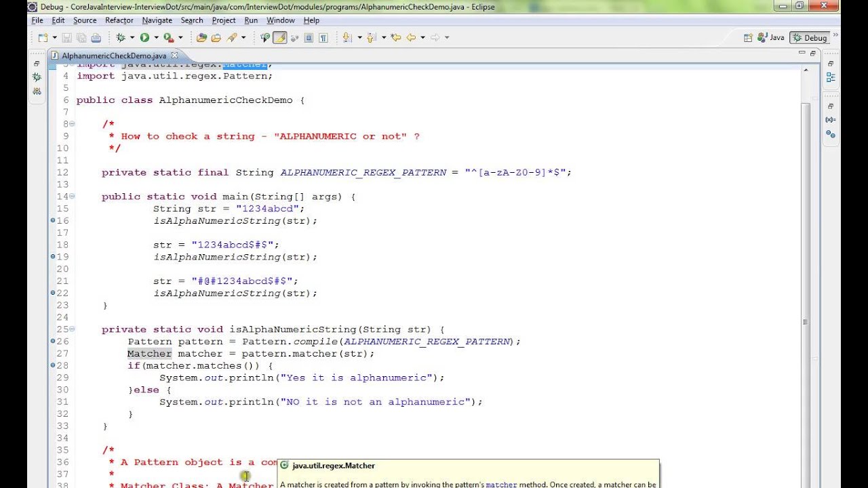The image size is (868, 488).
Task: Show the Outline view icon
Action: pos(830,77)
